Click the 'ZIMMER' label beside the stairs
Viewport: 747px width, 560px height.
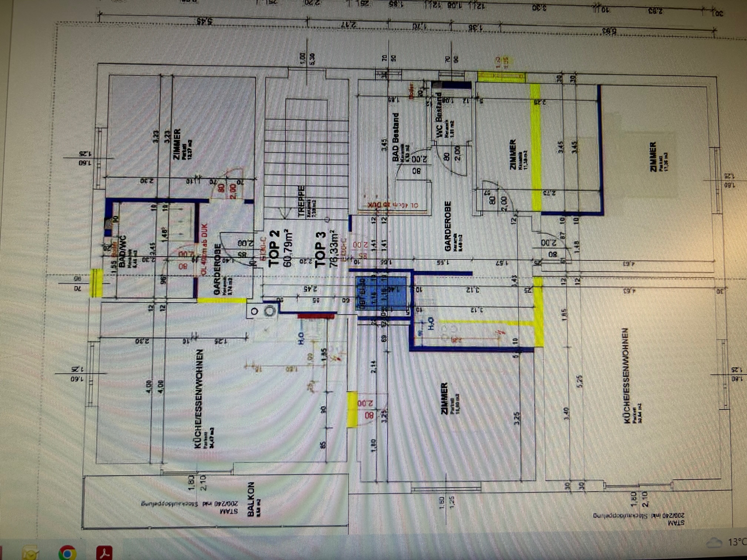coord(177,144)
